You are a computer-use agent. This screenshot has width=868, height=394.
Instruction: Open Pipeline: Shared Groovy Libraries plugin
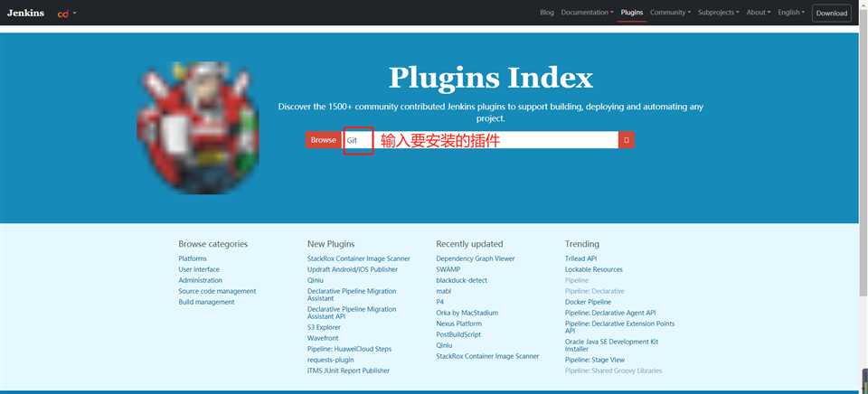pos(613,371)
